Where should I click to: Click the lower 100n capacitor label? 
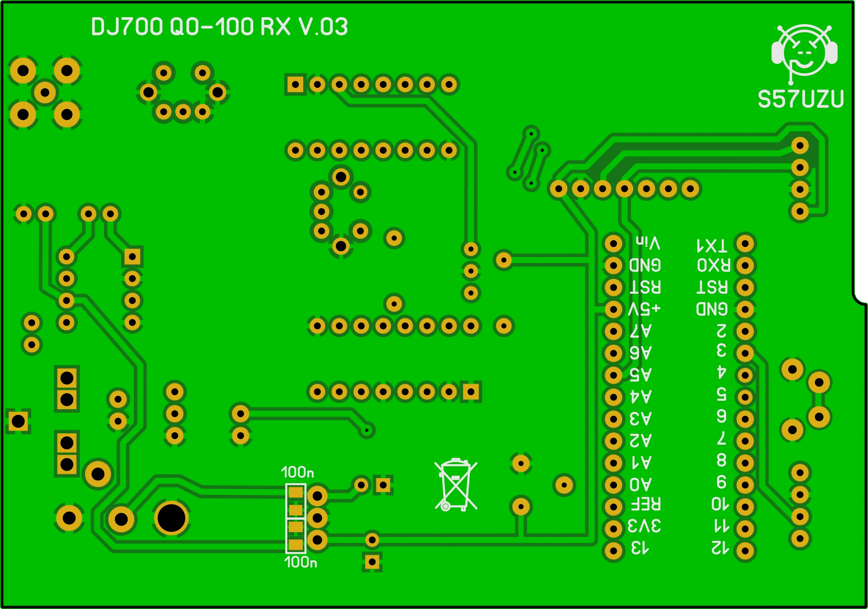pyautogui.click(x=300, y=562)
